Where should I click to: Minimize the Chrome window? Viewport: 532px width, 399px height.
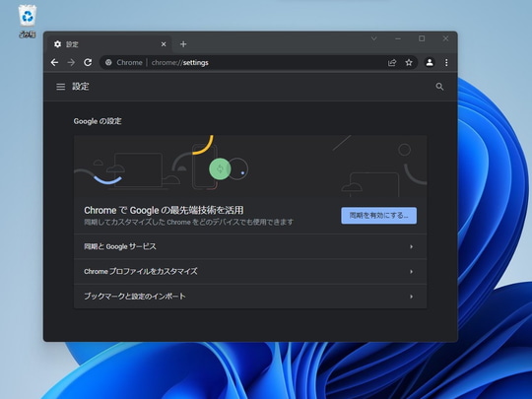point(398,38)
